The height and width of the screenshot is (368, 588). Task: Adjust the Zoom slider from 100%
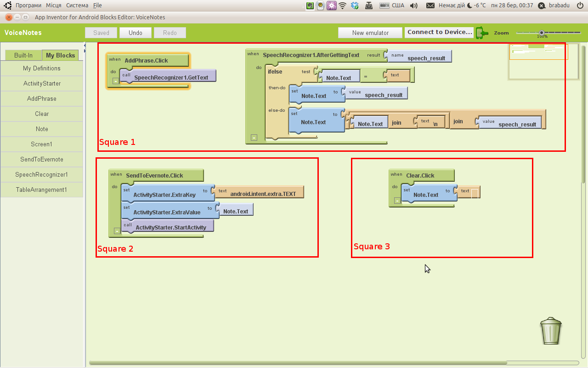pos(542,32)
